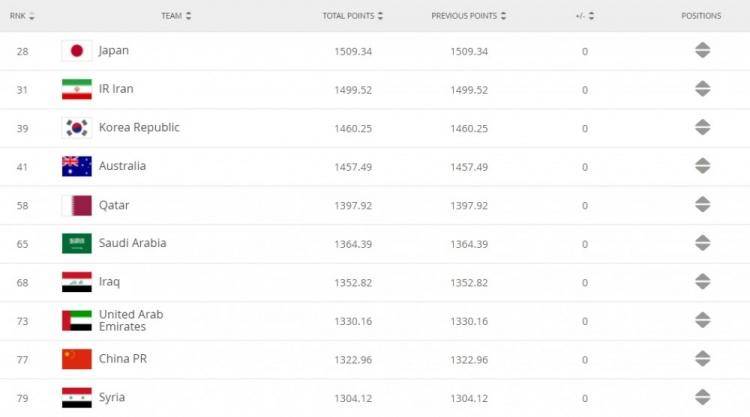Sort by Total Points column header
Image resolution: width=750 pixels, height=417 pixels.
352,16
